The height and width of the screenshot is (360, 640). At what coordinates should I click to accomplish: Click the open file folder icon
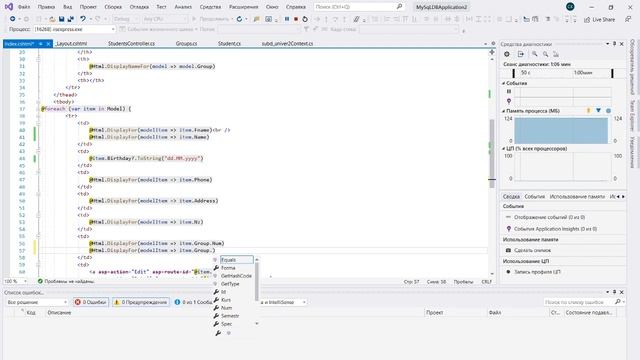[52, 19]
